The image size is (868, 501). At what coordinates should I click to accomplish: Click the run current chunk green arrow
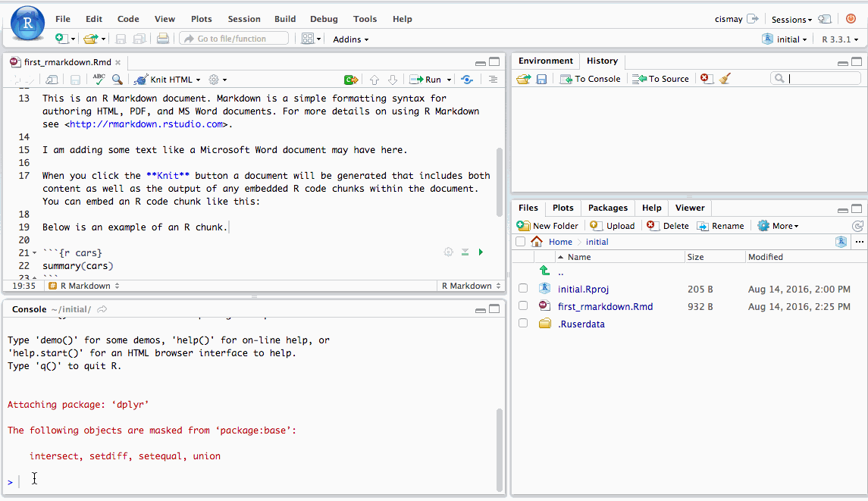[481, 252]
